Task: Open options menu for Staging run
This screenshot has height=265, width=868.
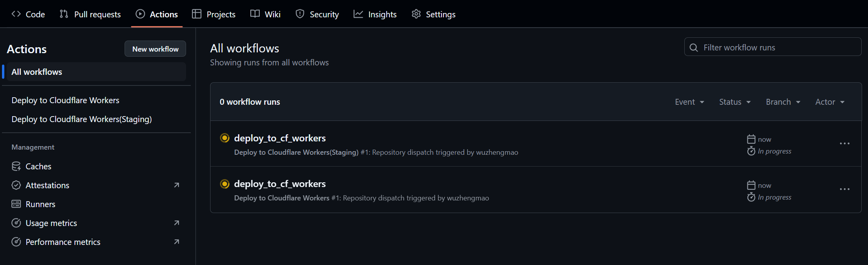Action: (845, 143)
